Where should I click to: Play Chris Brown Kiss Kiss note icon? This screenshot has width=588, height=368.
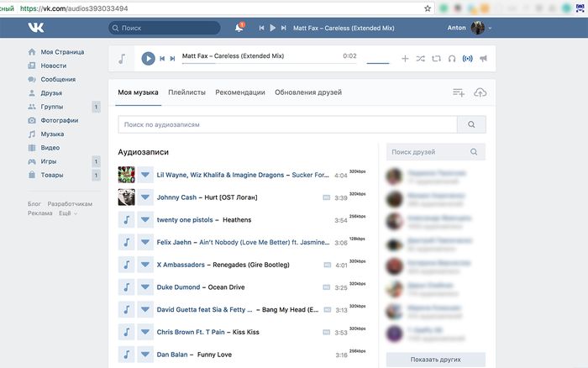click(126, 332)
